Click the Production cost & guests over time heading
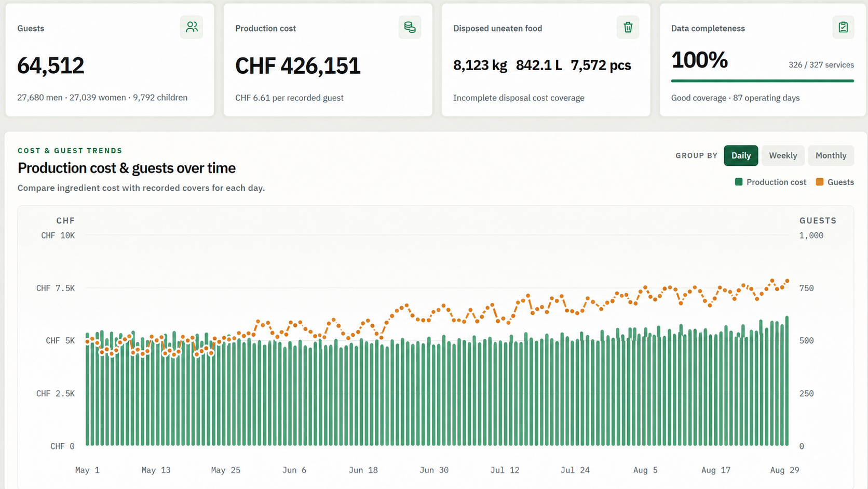The height and width of the screenshot is (489, 868). (x=127, y=168)
